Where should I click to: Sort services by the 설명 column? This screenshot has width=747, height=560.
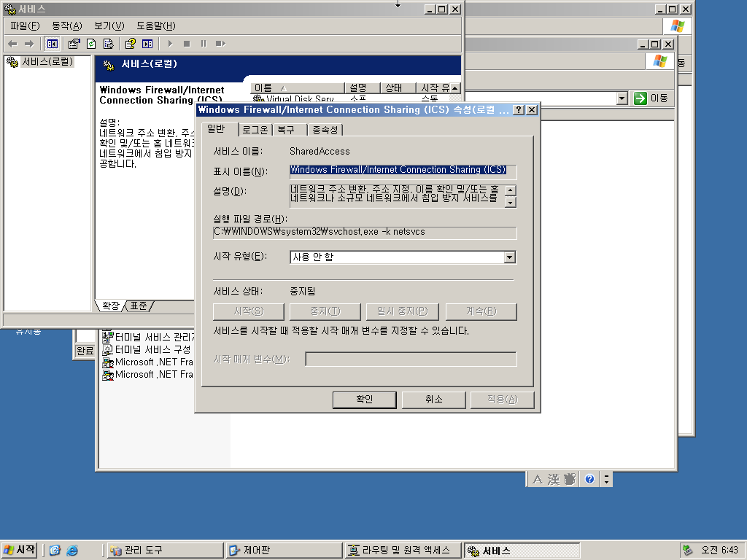click(362, 87)
